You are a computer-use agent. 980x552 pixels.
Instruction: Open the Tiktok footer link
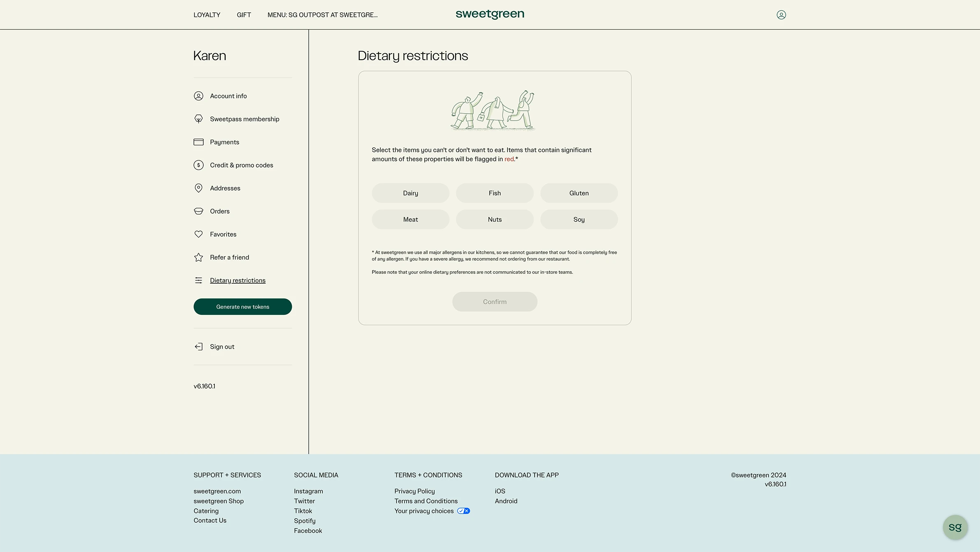(x=303, y=511)
